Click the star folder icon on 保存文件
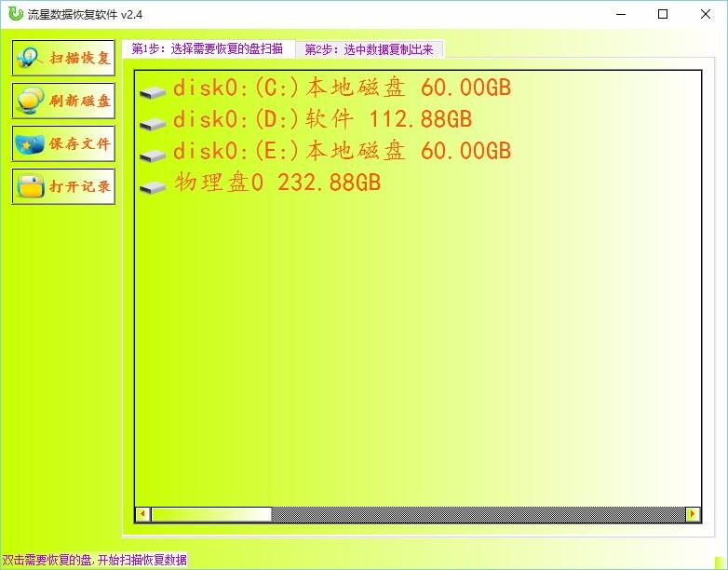Screen dimensions: 728x570 click(30, 144)
